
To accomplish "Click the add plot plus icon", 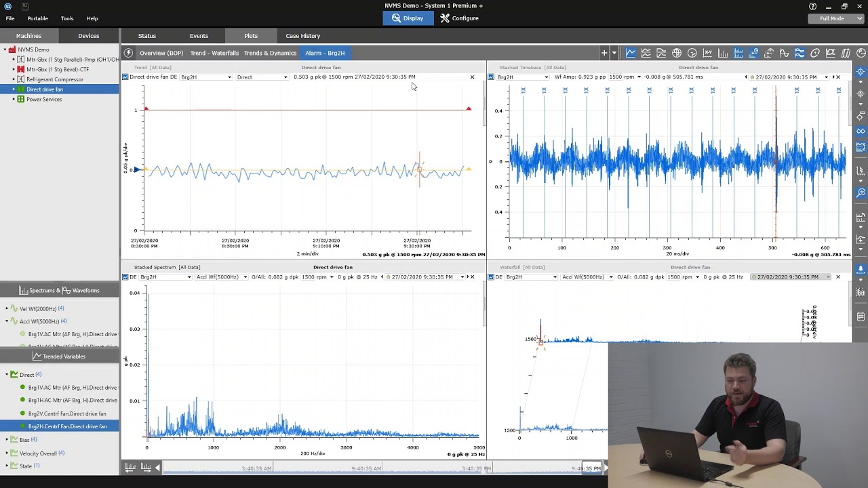I will point(604,53).
